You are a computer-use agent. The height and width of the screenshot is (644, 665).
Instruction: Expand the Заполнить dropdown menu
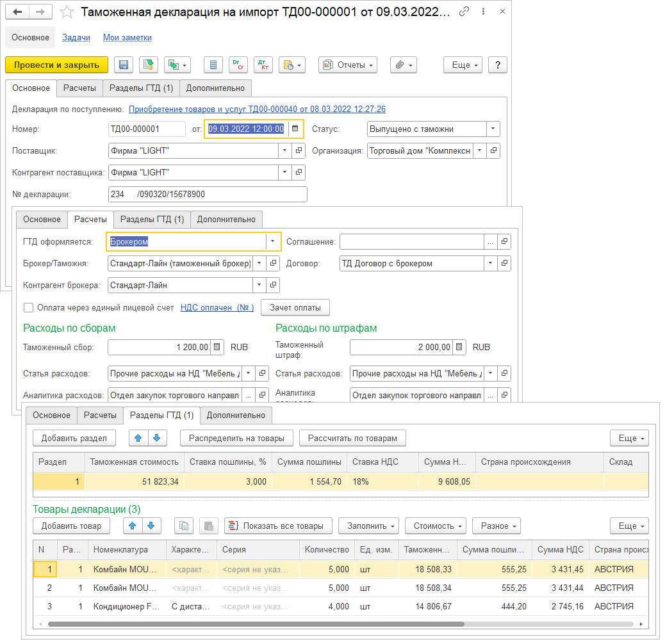pyautogui.click(x=368, y=526)
